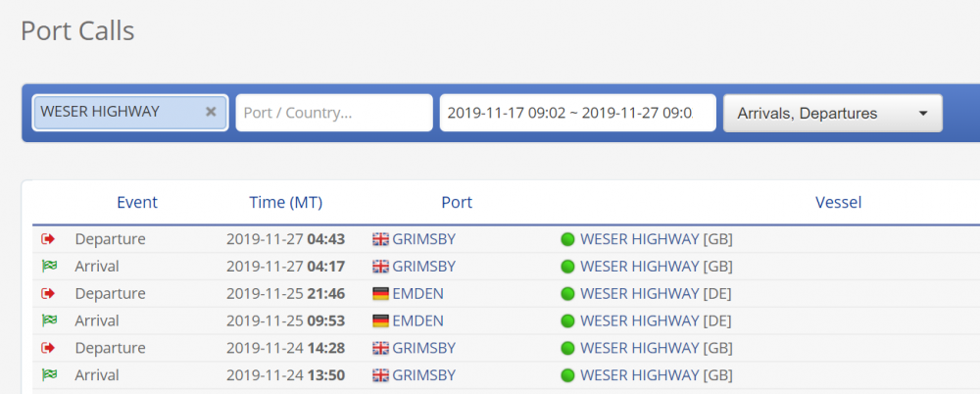Click red departure icon at 2019-11-27 04:43
980x394 pixels.
[48, 239]
